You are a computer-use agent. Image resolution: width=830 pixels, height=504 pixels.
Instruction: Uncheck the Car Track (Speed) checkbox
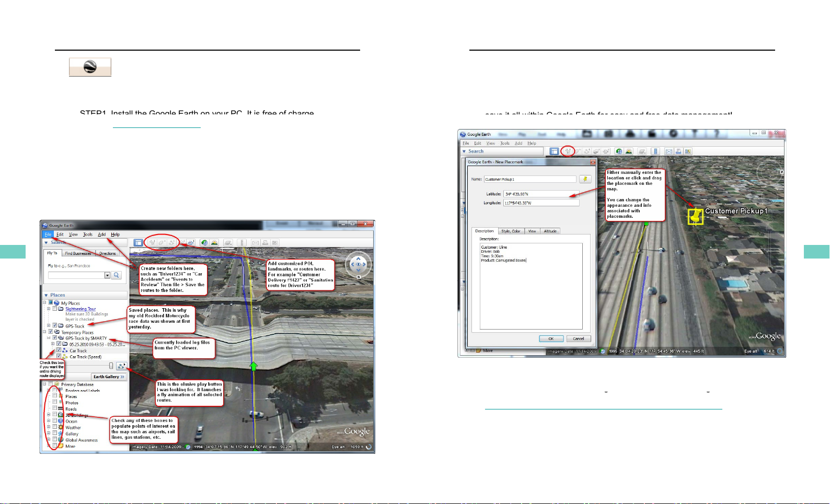(x=59, y=357)
